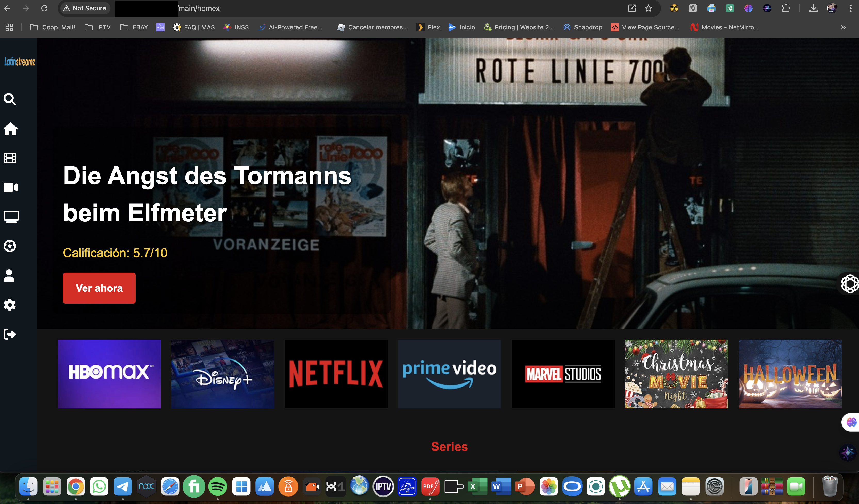Reload the page with the refresh icon
Viewport: 859px width, 504px height.
[x=44, y=8]
